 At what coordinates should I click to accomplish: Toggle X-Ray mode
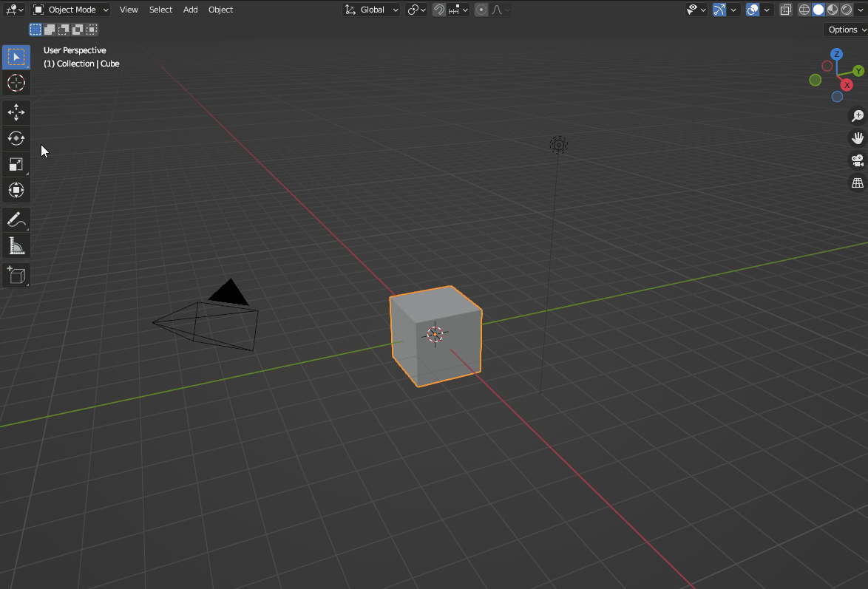(x=785, y=10)
